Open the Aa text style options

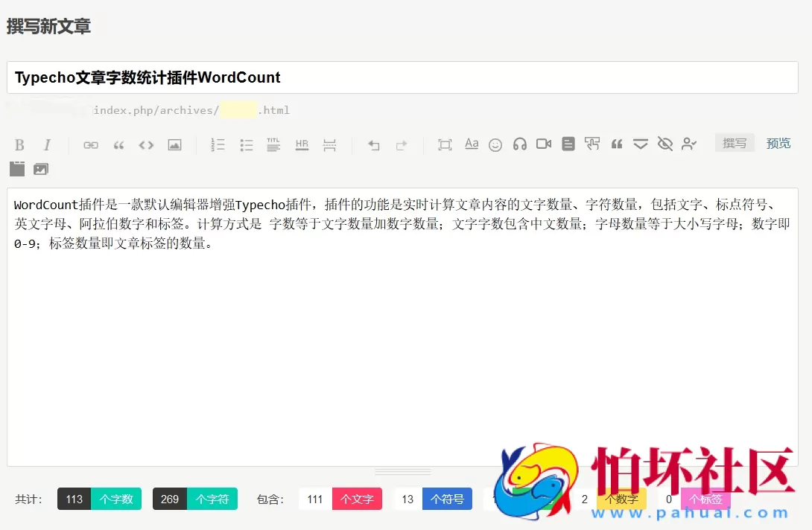[472, 144]
